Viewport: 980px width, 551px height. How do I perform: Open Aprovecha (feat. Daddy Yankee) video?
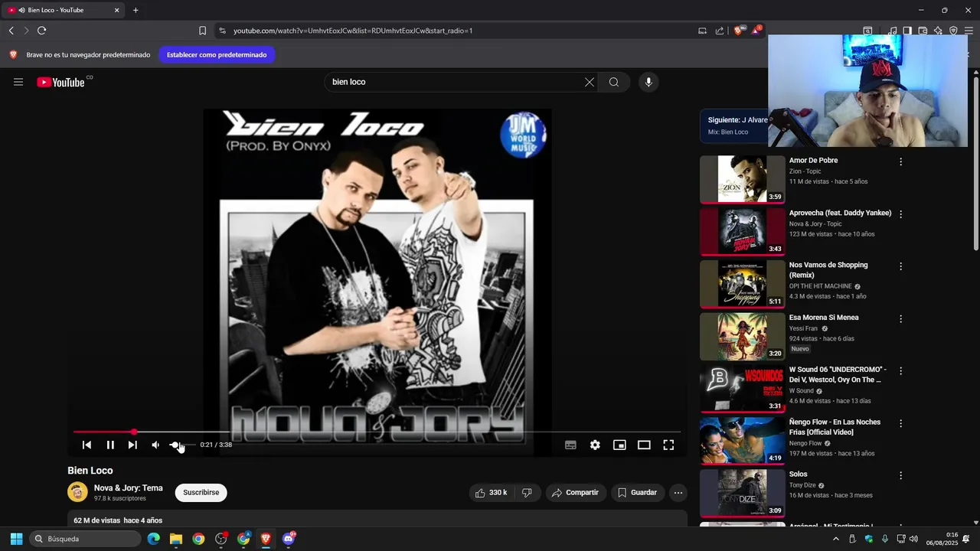point(742,231)
